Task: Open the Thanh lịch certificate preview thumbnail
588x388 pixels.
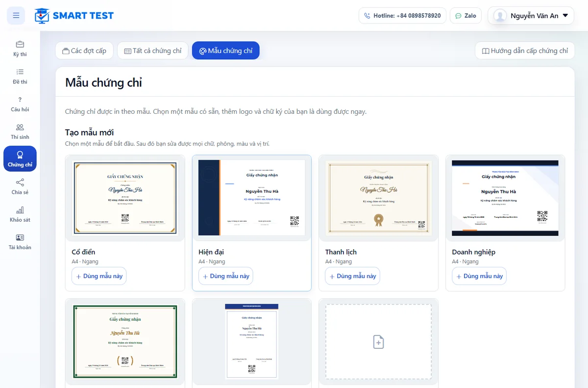Action: tap(378, 198)
